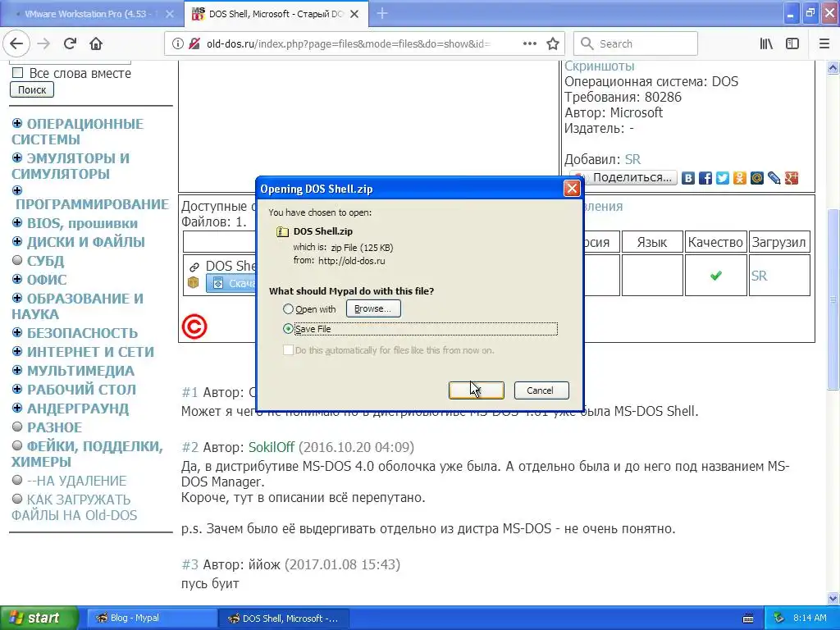Screen dimensions: 840x630
Task: Expand ДИСКИ И ФАЙЛЫ category
Action: pyautogui.click(x=17, y=241)
